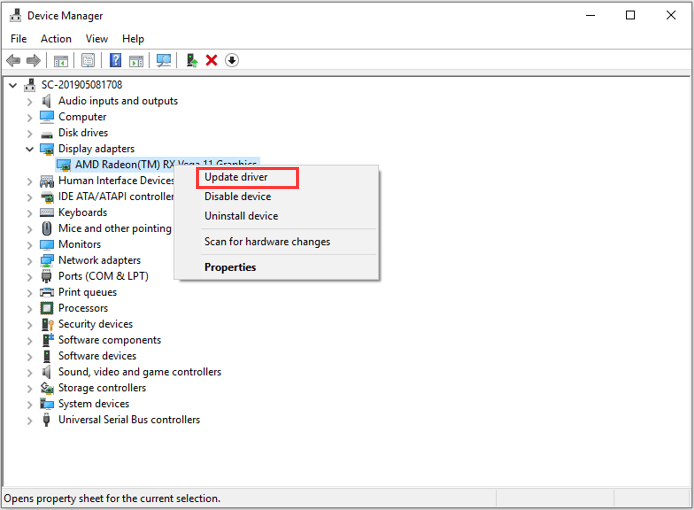Expand Audio inputs and outputs

tap(30, 102)
